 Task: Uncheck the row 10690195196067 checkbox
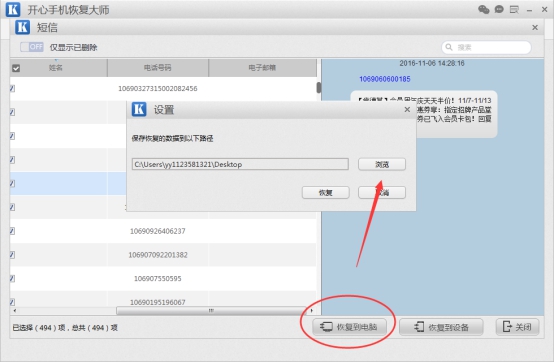(12, 302)
